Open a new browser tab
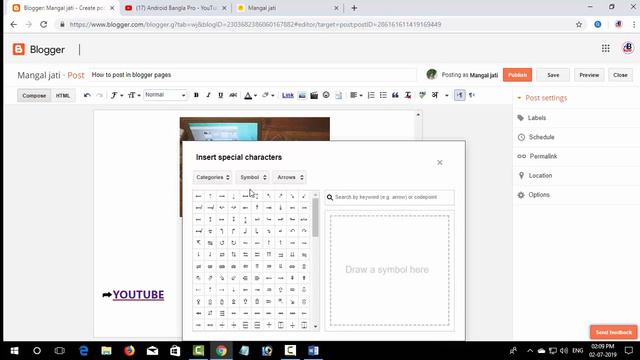640x360 pixels. click(354, 8)
